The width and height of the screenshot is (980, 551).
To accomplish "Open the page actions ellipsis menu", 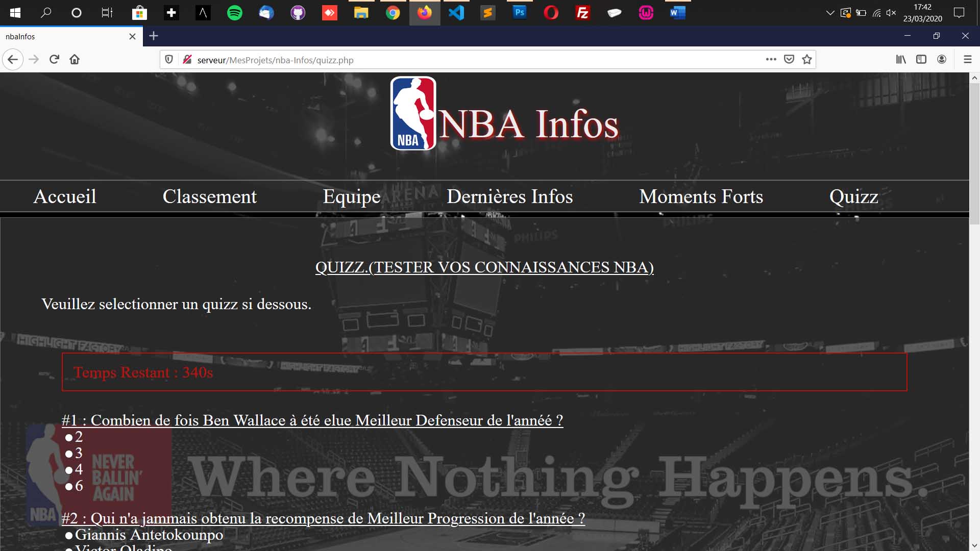I will point(771,59).
